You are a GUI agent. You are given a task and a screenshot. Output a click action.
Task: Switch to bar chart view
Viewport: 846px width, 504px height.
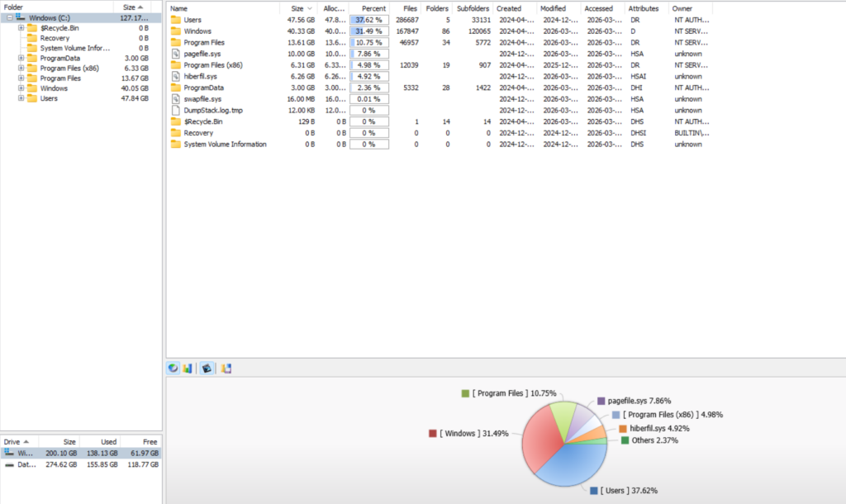coord(187,368)
